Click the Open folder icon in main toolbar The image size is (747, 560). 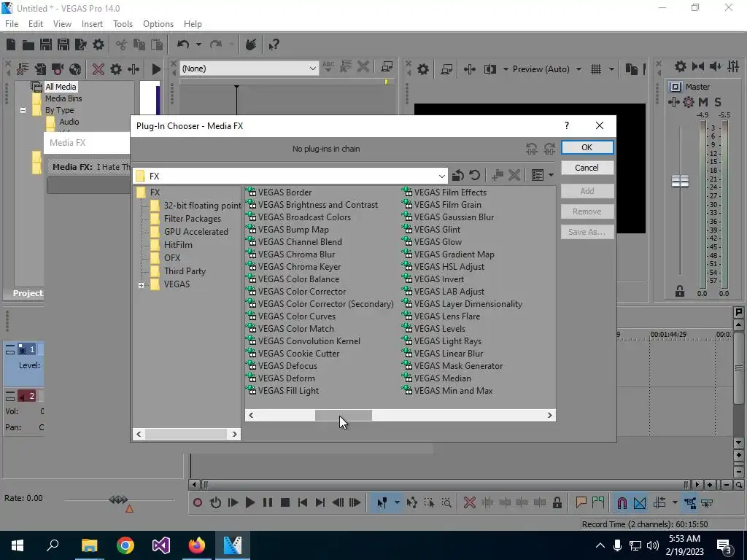pos(28,44)
